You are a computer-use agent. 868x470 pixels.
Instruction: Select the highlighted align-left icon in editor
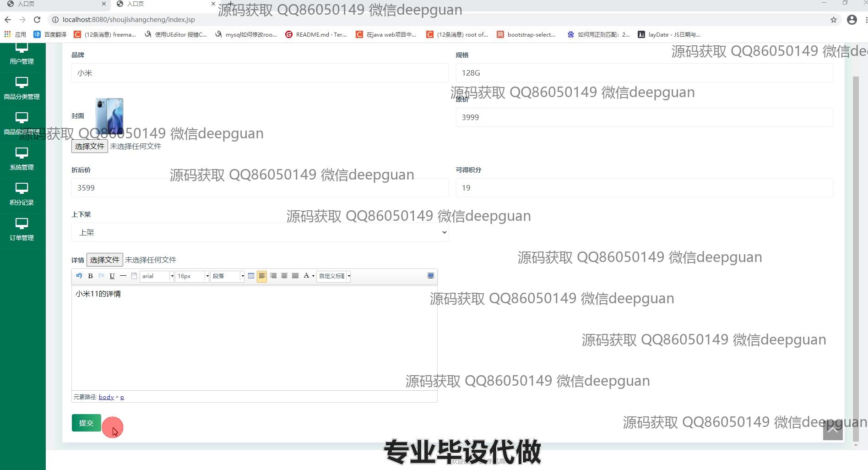[262, 276]
